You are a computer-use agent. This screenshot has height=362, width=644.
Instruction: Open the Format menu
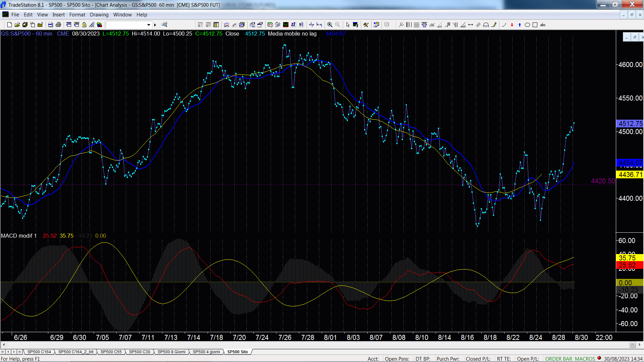click(x=77, y=15)
